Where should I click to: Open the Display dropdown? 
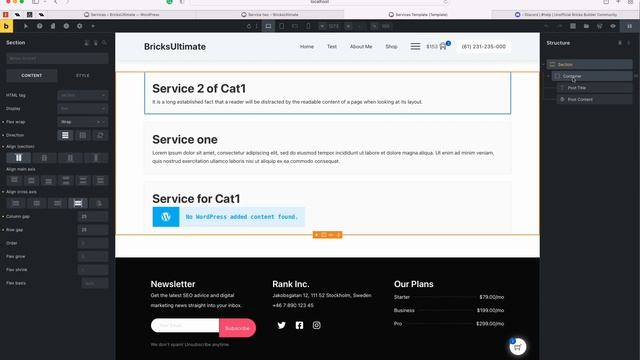point(82,109)
